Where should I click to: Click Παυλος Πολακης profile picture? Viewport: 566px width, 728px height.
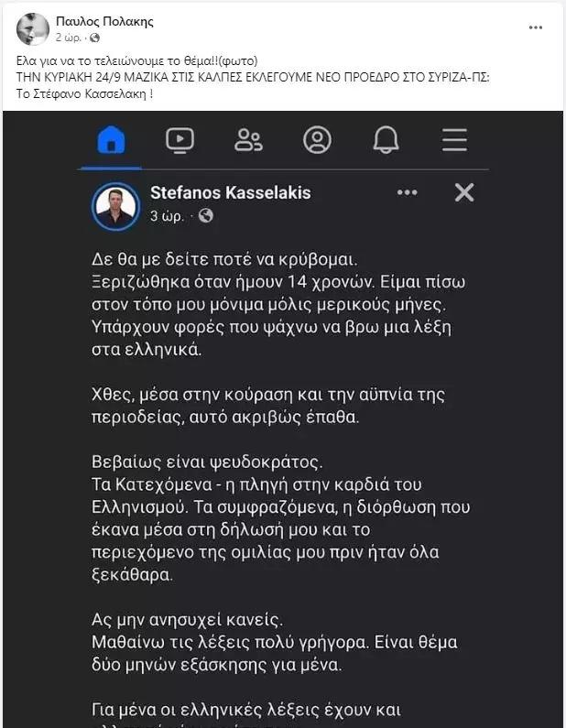point(32,28)
